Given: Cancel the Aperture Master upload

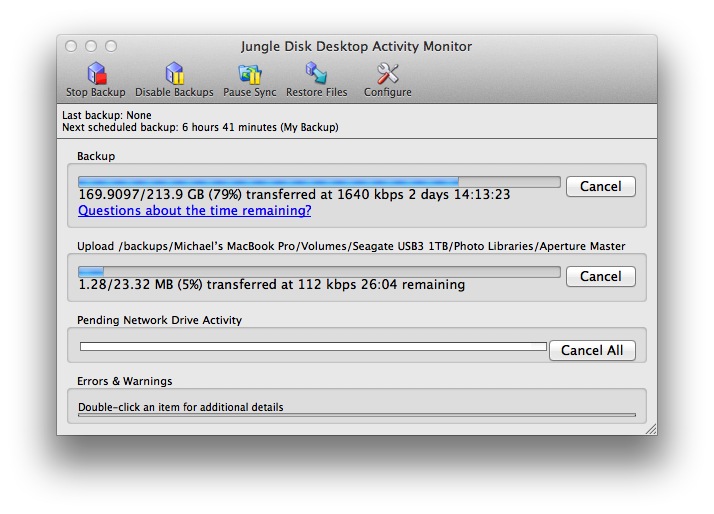Looking at the screenshot, I should pos(601,276).
